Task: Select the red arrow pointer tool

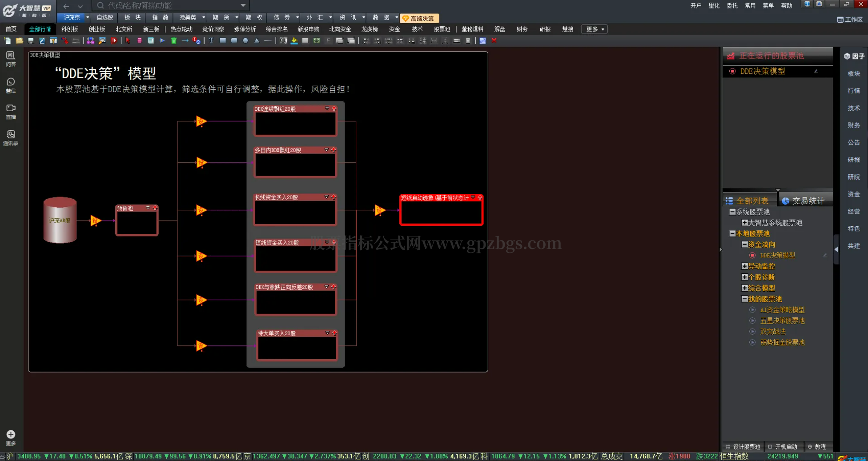Action: coord(128,40)
